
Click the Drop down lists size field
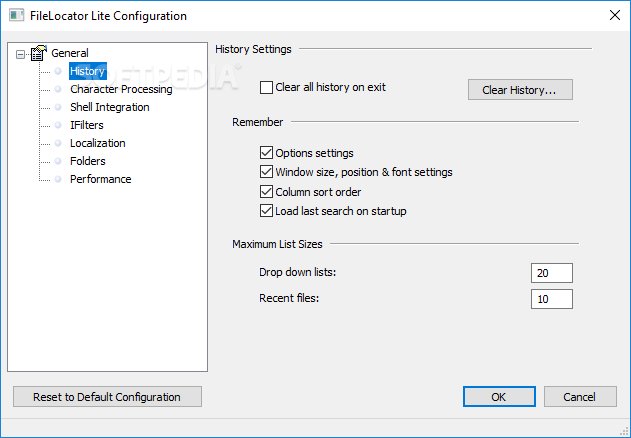(x=552, y=273)
